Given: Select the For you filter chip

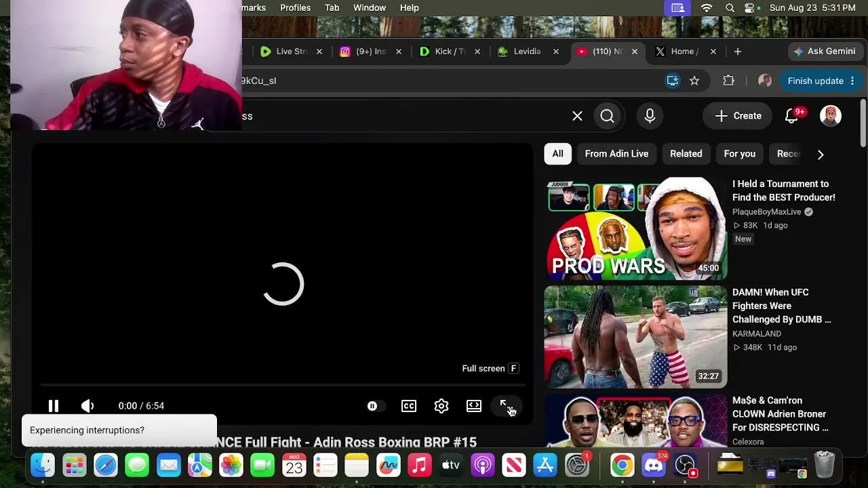Looking at the screenshot, I should tap(740, 154).
